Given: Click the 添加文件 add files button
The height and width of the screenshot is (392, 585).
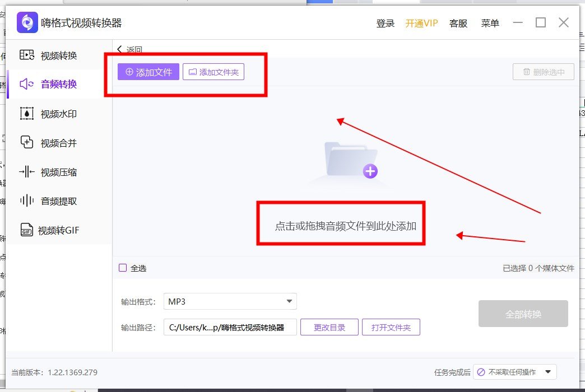Looking at the screenshot, I should (x=147, y=72).
